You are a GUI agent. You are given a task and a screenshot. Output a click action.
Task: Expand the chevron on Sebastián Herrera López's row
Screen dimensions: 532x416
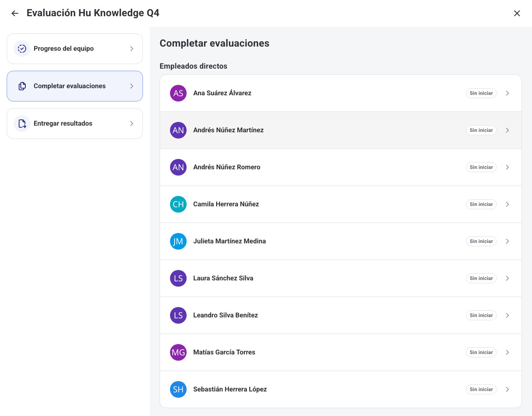507,389
